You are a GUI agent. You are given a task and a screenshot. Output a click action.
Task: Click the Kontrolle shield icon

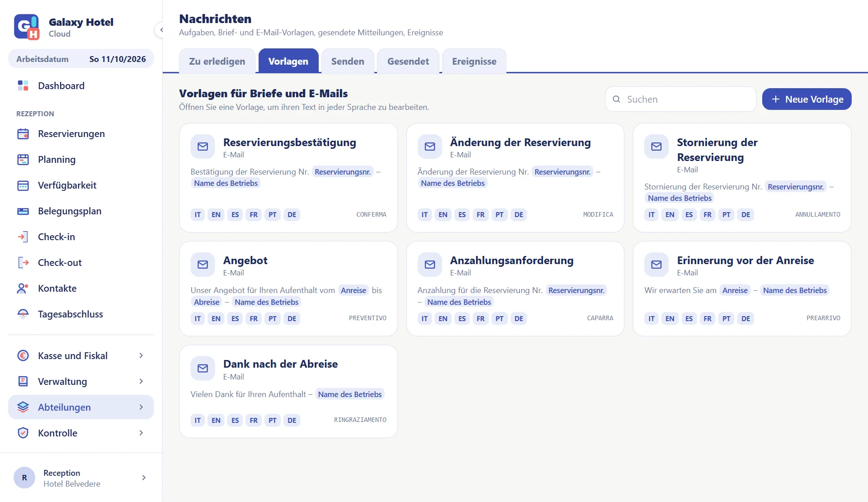pos(23,433)
